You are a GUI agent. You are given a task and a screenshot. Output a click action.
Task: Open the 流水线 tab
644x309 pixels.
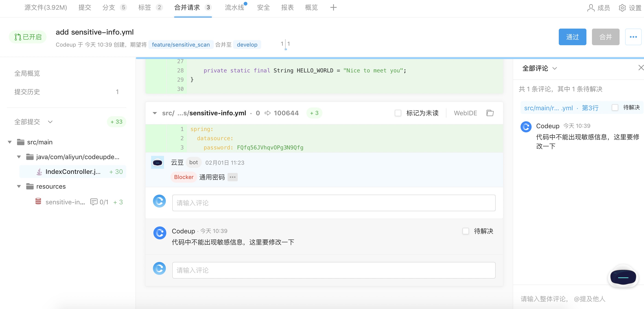tap(234, 8)
